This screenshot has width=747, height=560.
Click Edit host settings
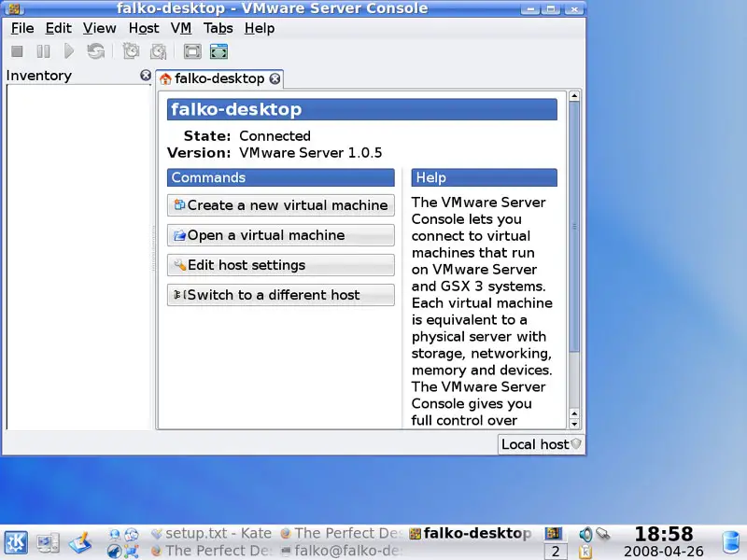[281, 265]
